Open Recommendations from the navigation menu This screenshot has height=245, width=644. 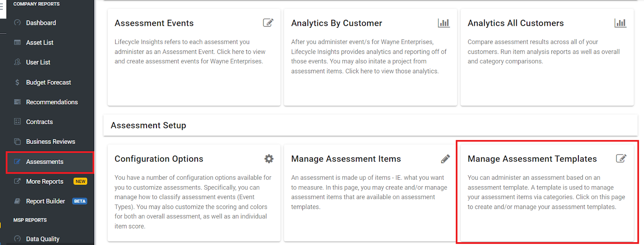[x=52, y=102]
